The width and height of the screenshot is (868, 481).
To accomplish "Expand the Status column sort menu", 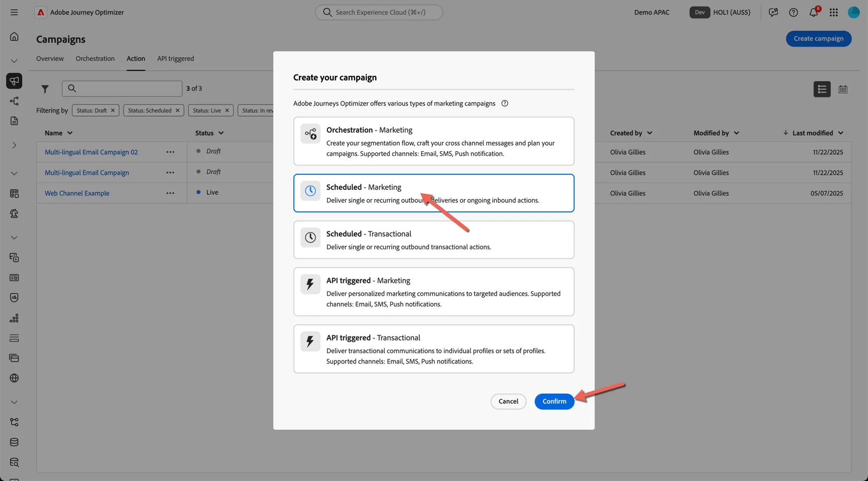I will (x=221, y=133).
